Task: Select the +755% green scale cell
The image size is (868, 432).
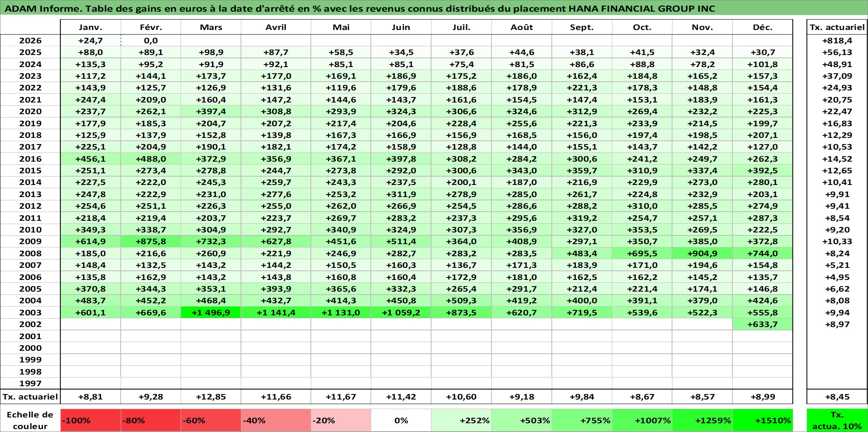Action: coord(582,420)
